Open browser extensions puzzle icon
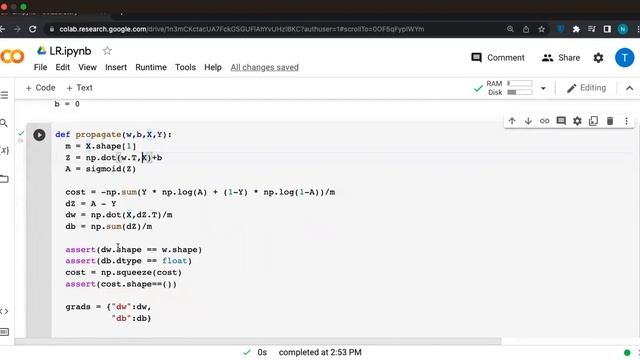Screen dimensions: 640x360 576,29
